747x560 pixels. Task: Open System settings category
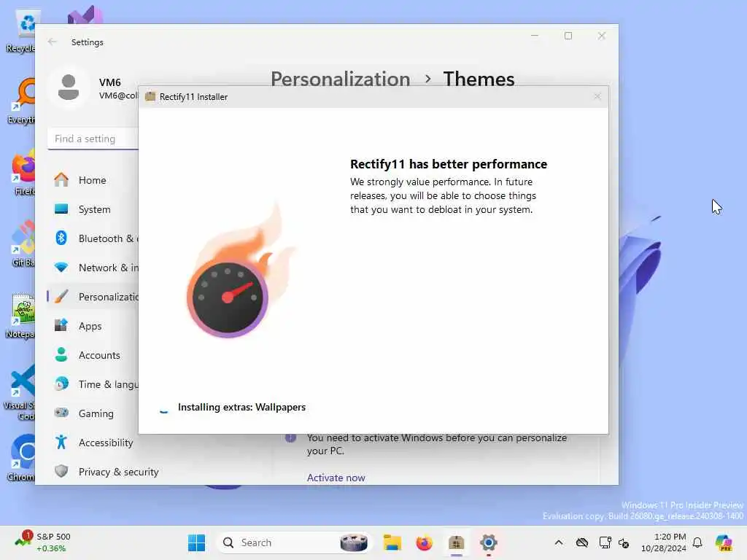tap(93, 209)
